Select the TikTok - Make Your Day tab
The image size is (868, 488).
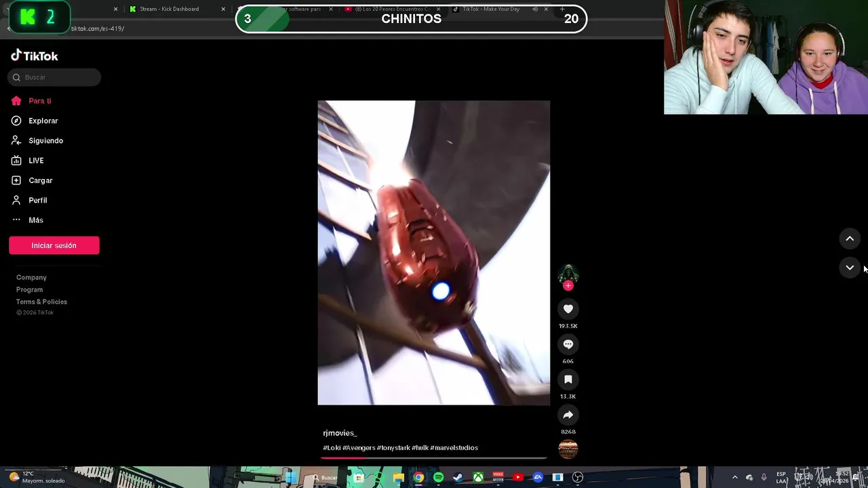(500, 9)
